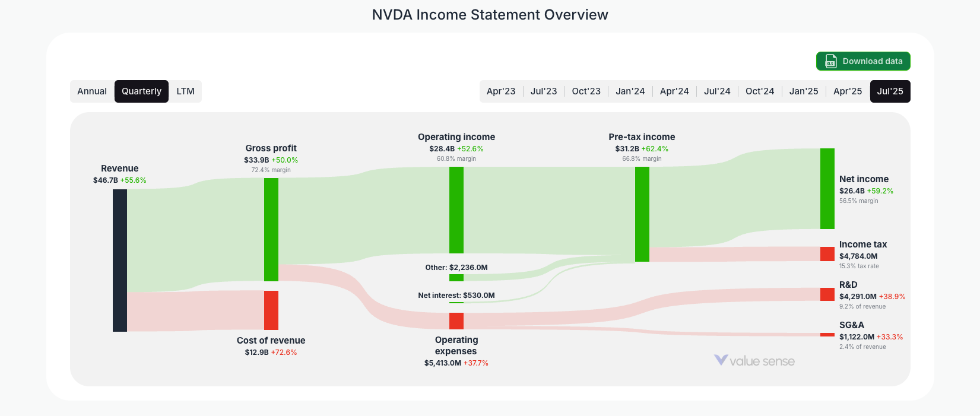
Task: Click the red R&D bar
Action: point(827,294)
